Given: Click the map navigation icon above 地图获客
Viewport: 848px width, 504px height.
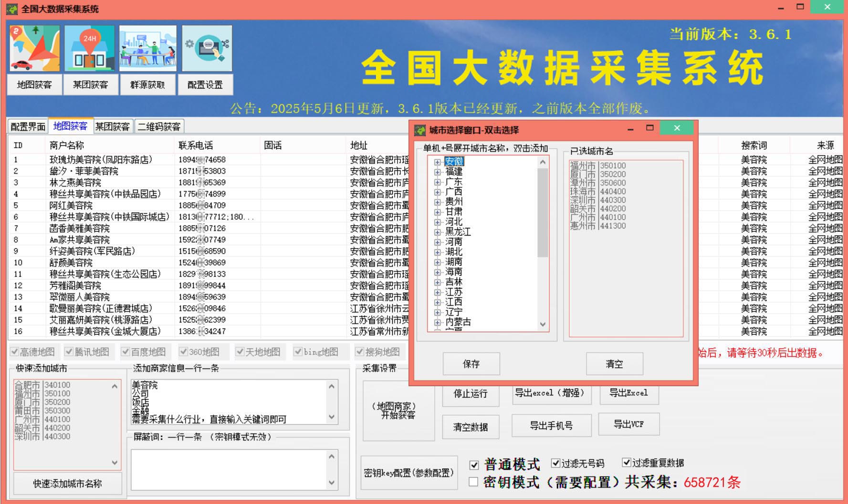Looking at the screenshot, I should coord(34,49).
